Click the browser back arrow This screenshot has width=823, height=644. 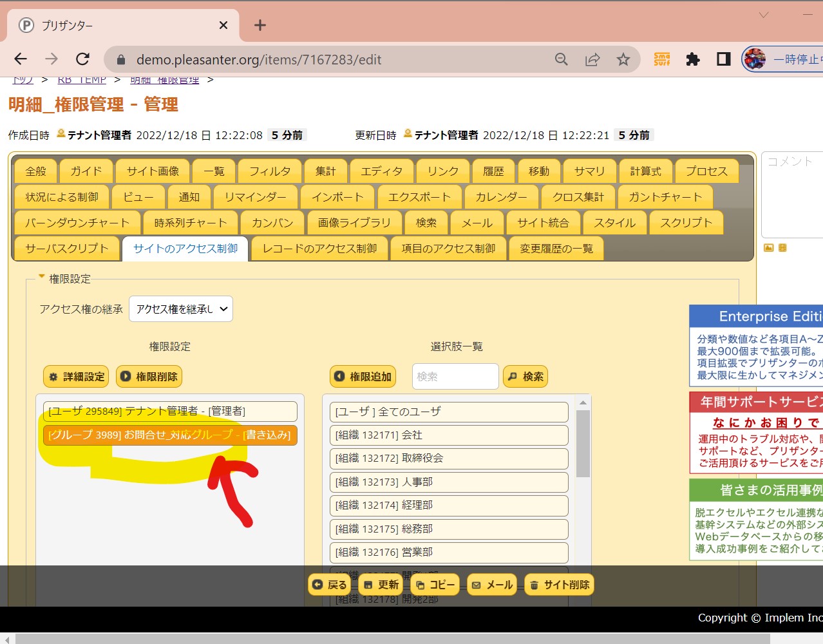[21, 59]
